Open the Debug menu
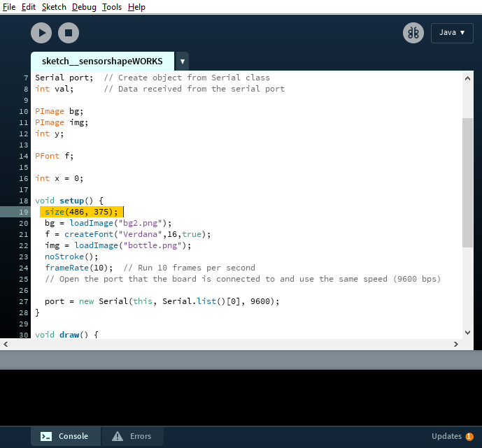Viewport: 482px width, 448px height. [x=84, y=7]
